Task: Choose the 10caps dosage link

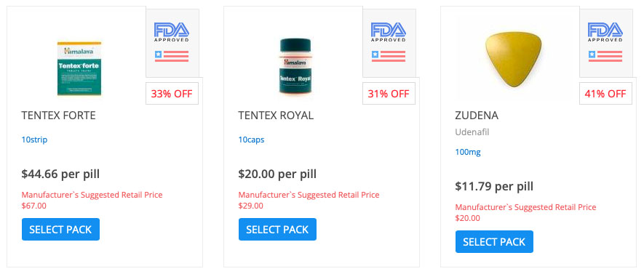Action: tap(251, 140)
